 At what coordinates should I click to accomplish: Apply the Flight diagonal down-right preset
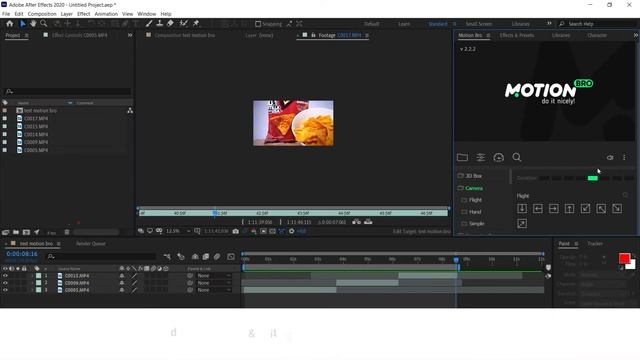(x=617, y=209)
